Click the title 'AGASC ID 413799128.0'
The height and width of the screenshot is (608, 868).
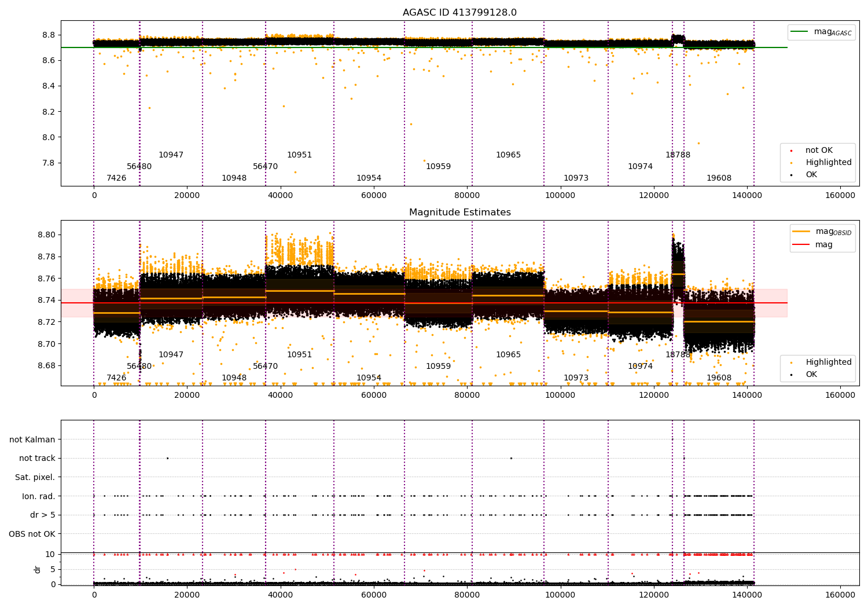pos(459,13)
